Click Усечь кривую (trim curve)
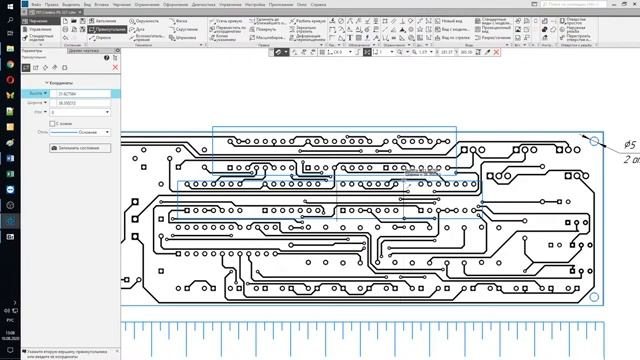Viewport: 640px width, 360px height. tap(226, 21)
